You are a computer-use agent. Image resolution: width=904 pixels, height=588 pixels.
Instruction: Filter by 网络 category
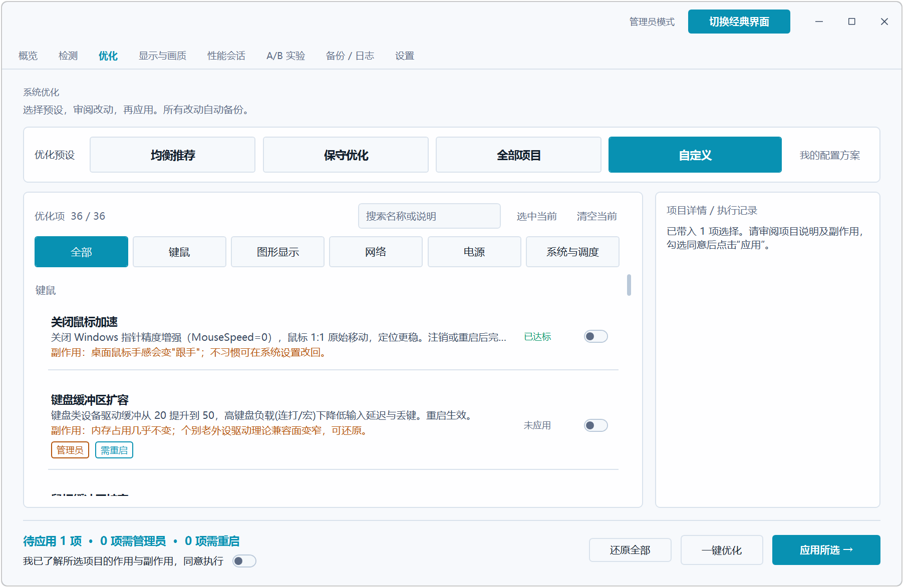click(376, 252)
